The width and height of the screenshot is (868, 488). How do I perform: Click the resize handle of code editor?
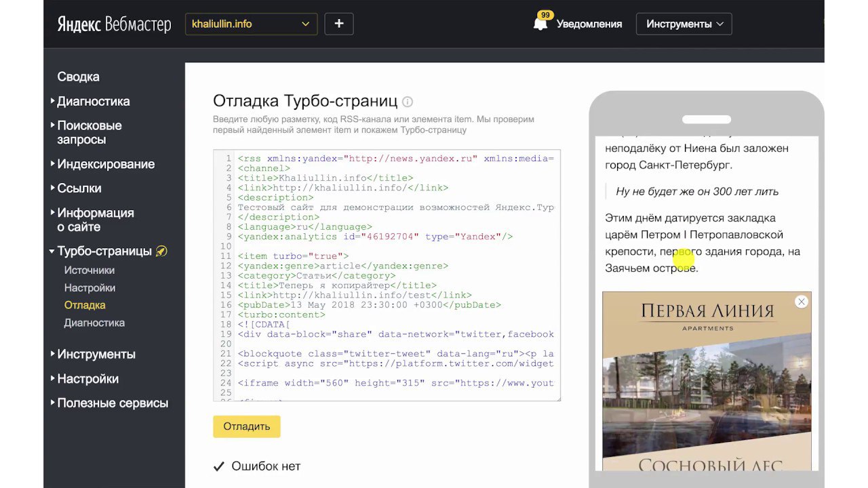[x=557, y=398]
